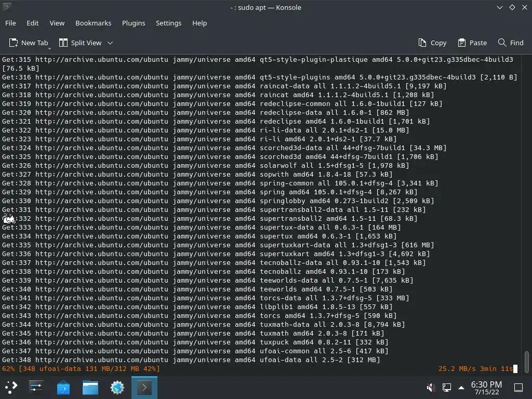The width and height of the screenshot is (532, 399).
Task: Click the Konsole terminal icon in title bar
Action: (x=6, y=7)
